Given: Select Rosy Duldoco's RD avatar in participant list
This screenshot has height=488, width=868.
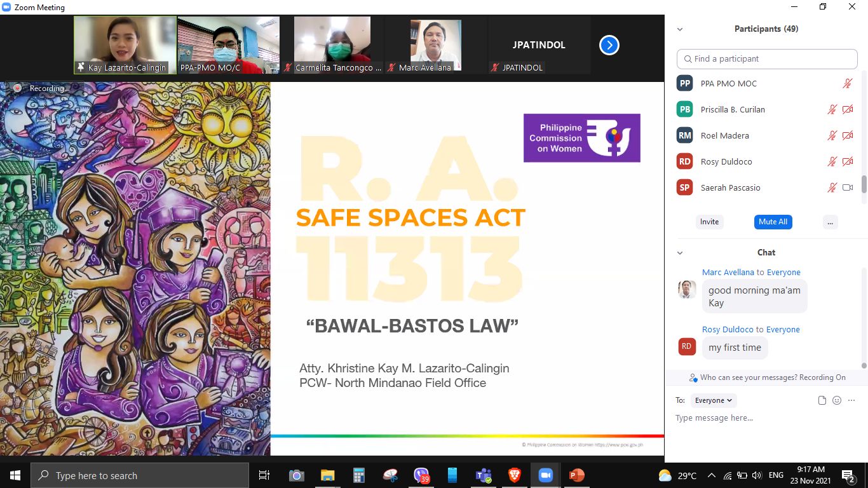Looking at the screenshot, I should coord(684,161).
